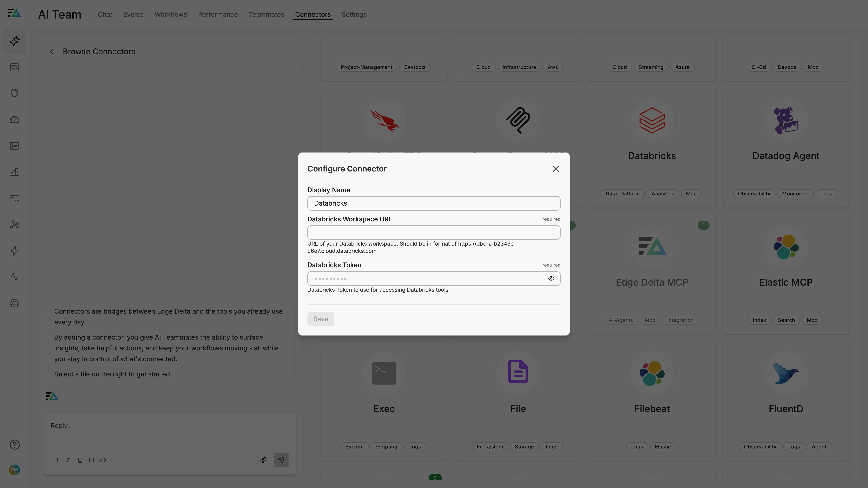
Task: Click the green badge on Edge Delta MCP
Action: [703, 225]
